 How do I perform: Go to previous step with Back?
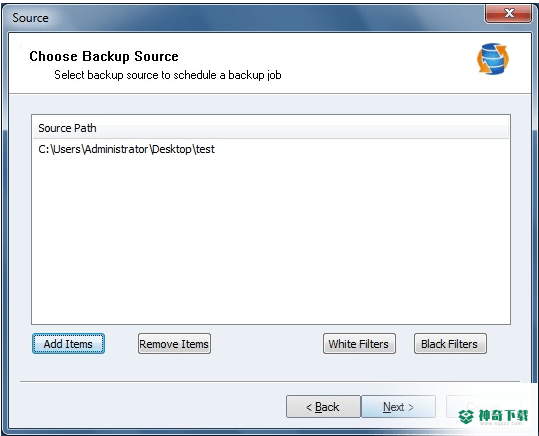coord(323,407)
